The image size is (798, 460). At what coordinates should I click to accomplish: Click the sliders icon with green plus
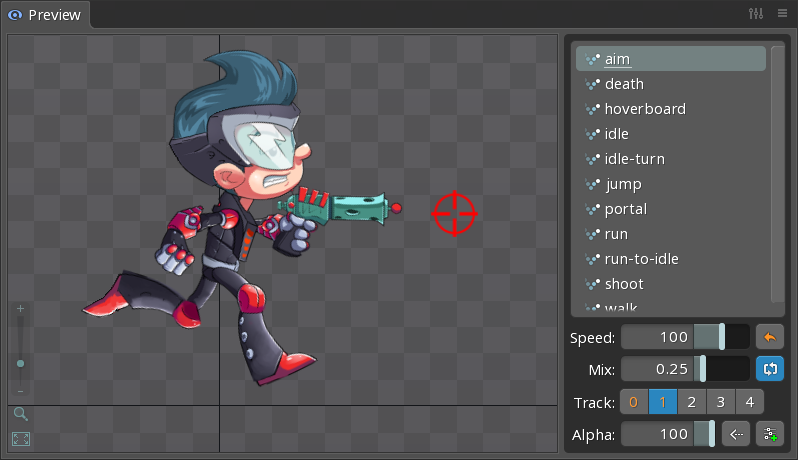click(x=769, y=434)
